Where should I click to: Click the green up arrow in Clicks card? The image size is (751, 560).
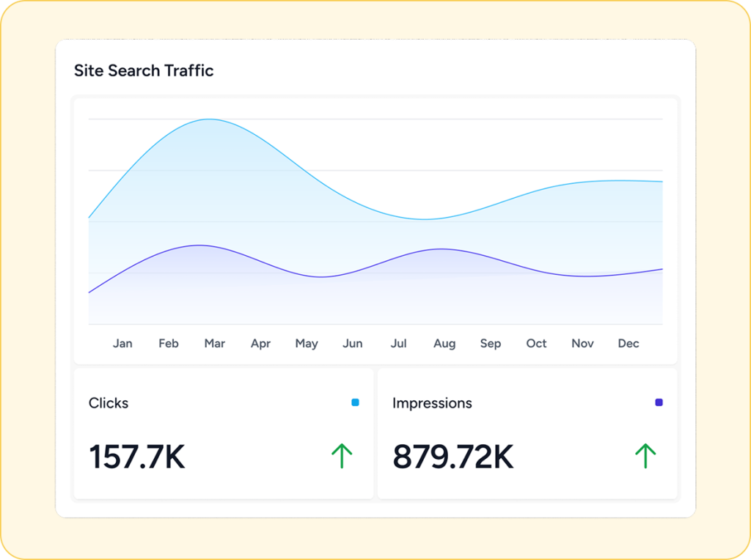click(x=342, y=456)
